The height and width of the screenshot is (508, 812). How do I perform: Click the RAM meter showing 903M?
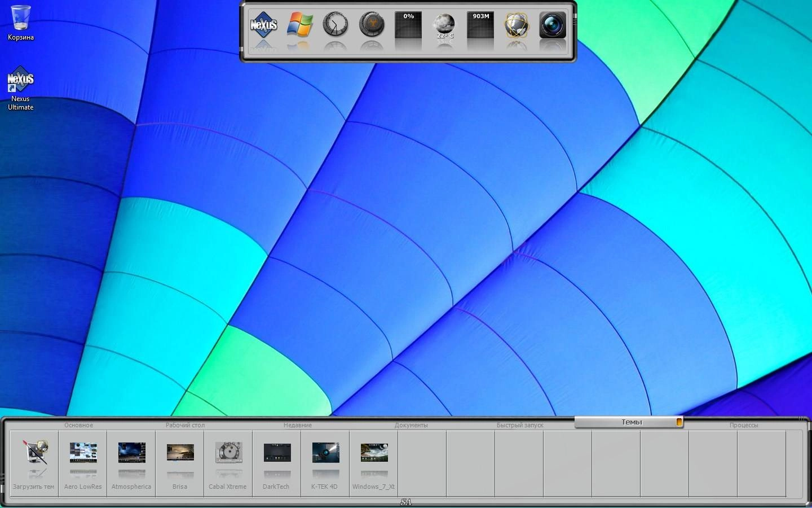point(480,25)
